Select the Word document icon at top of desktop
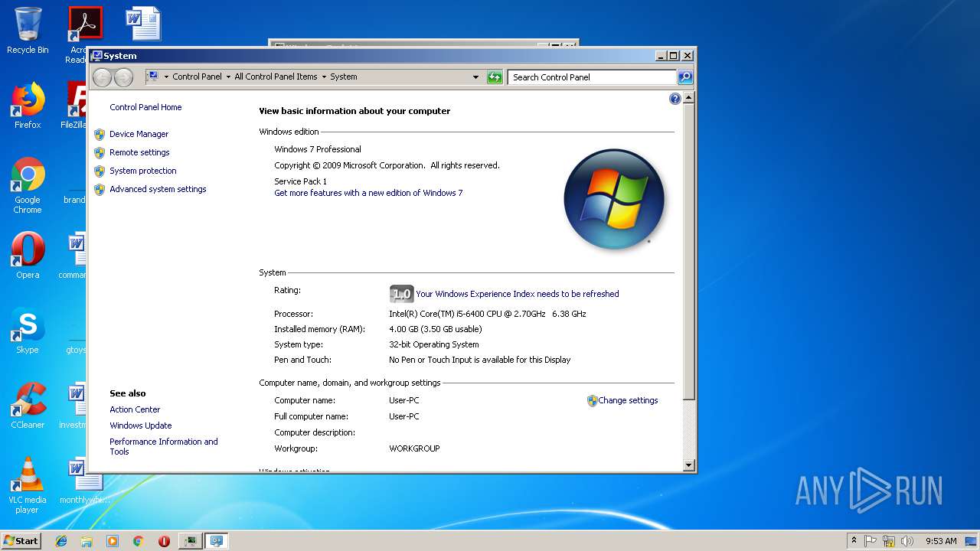Viewport: 980px width, 551px height. click(144, 23)
